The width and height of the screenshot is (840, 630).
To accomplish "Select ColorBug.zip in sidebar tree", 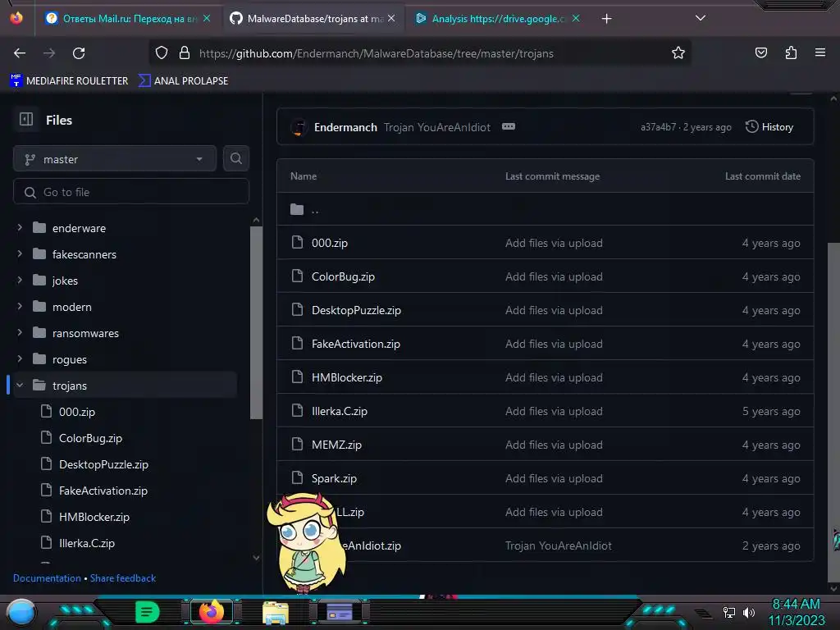I will coord(90,438).
